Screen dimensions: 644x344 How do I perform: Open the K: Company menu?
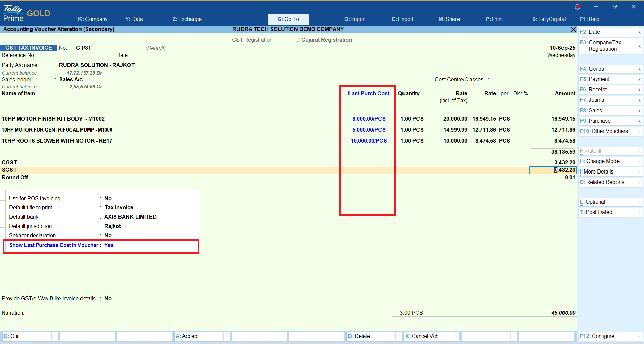[x=93, y=19]
